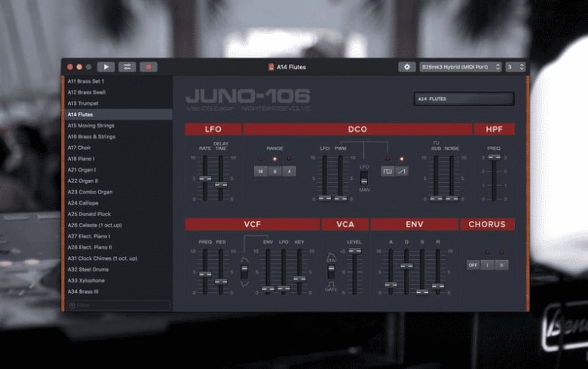Click the ENV sustain (S) slider handle

click(x=422, y=292)
